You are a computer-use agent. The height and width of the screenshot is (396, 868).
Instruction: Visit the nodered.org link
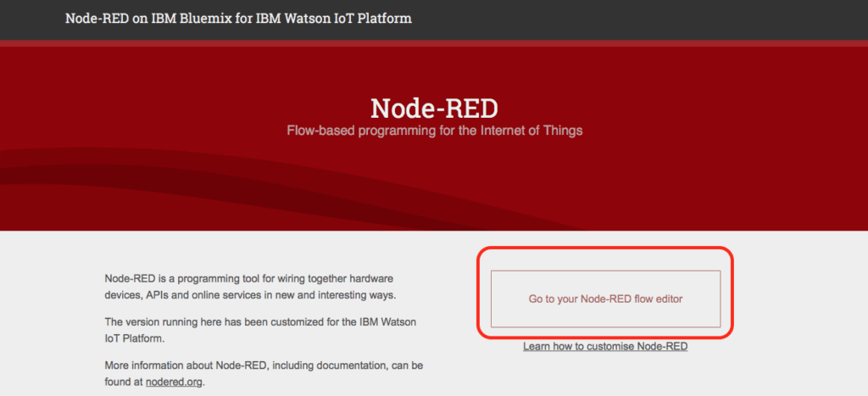coord(175,382)
